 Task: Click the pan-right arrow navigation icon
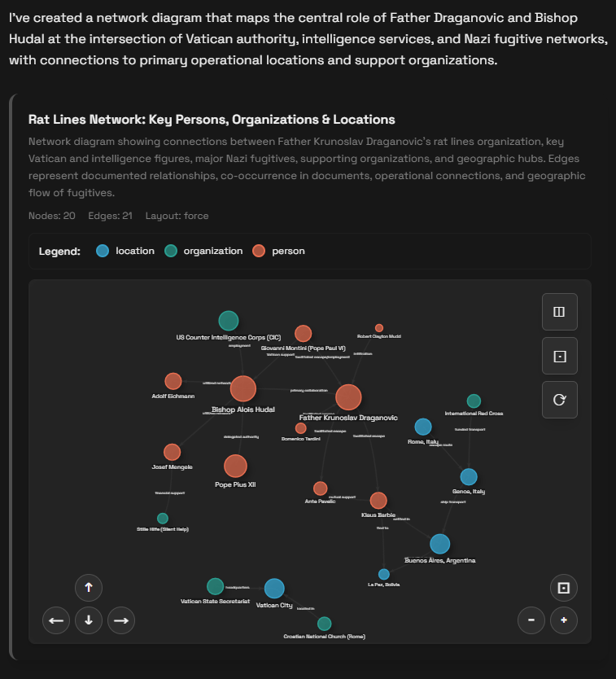(120, 620)
